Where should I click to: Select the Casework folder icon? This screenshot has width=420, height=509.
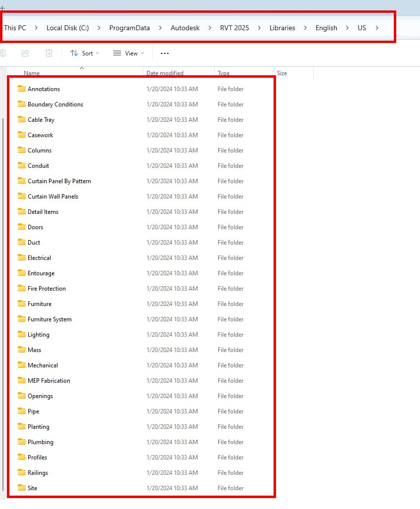click(22, 135)
